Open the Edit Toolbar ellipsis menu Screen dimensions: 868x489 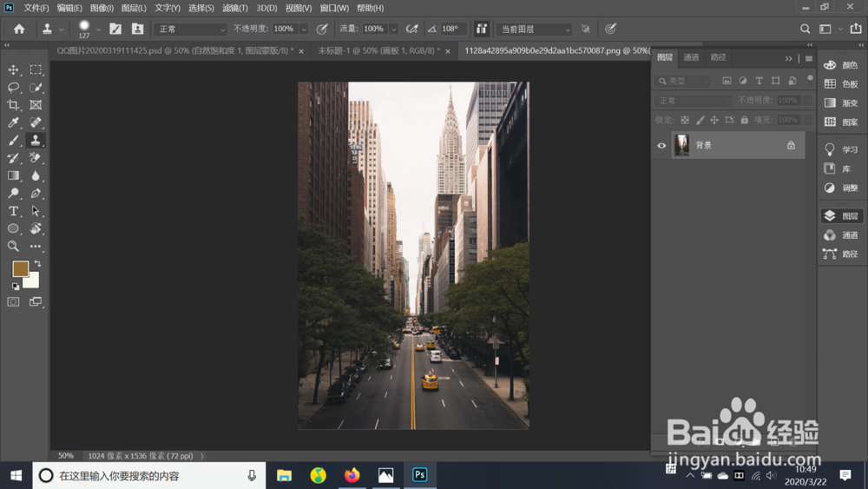[36, 246]
